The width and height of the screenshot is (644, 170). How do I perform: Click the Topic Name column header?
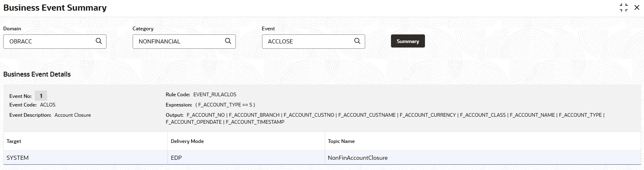click(341, 141)
